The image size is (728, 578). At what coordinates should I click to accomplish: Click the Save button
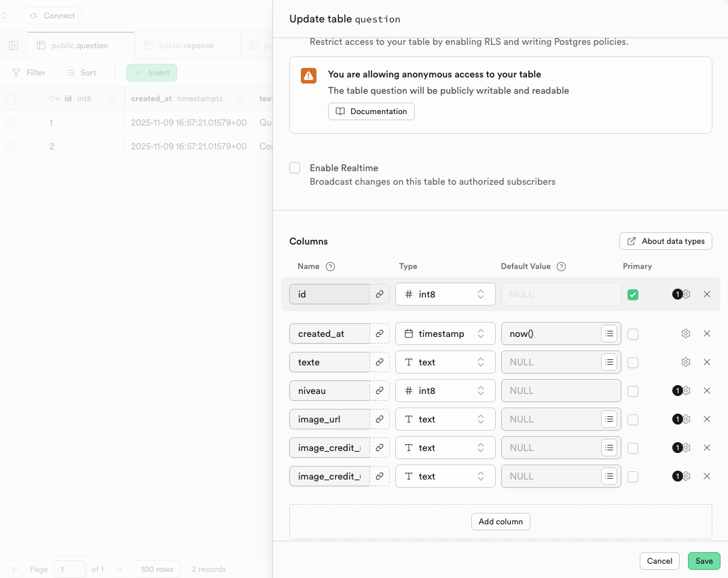pyautogui.click(x=704, y=561)
